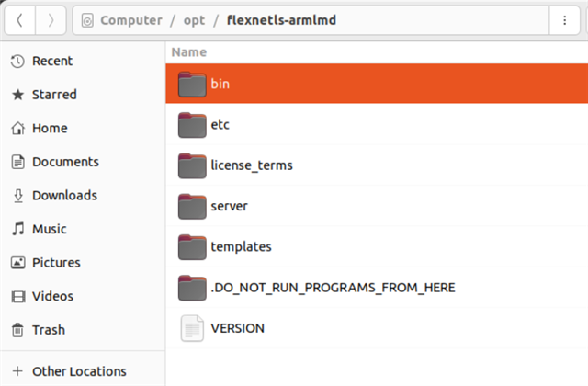588x386 pixels.
Task: Open Recent in the sidebar
Action: [51, 61]
